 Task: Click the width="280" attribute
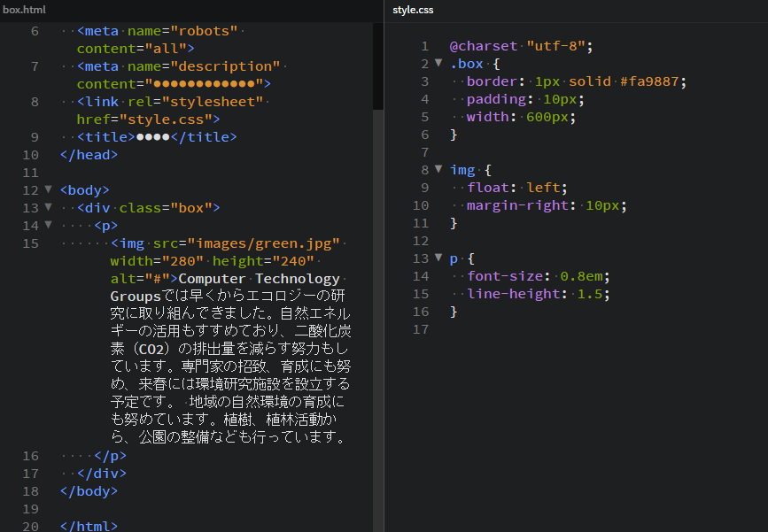pos(157,261)
